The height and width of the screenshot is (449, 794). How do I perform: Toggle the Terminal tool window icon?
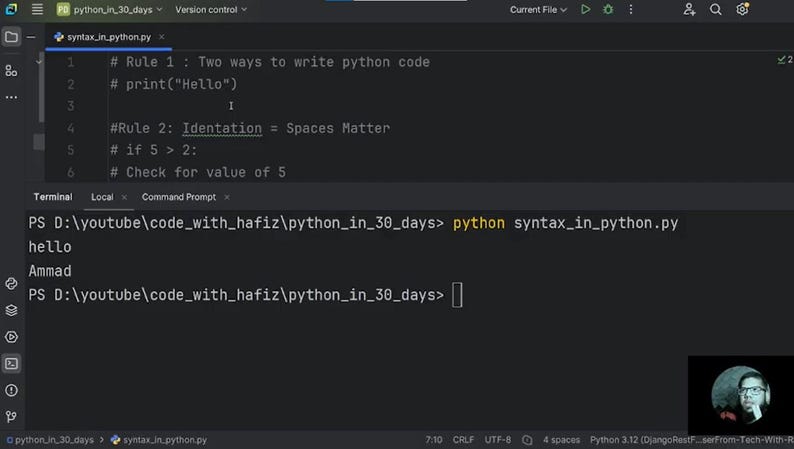click(x=11, y=363)
